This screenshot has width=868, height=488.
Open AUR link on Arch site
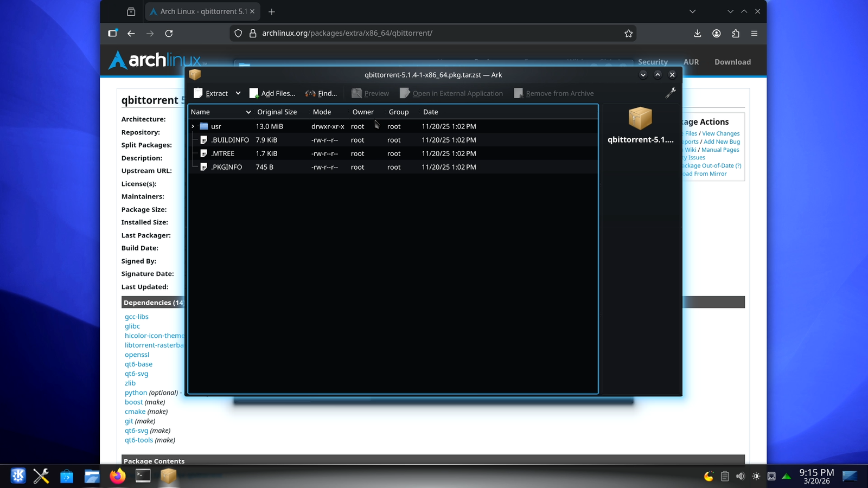click(691, 62)
